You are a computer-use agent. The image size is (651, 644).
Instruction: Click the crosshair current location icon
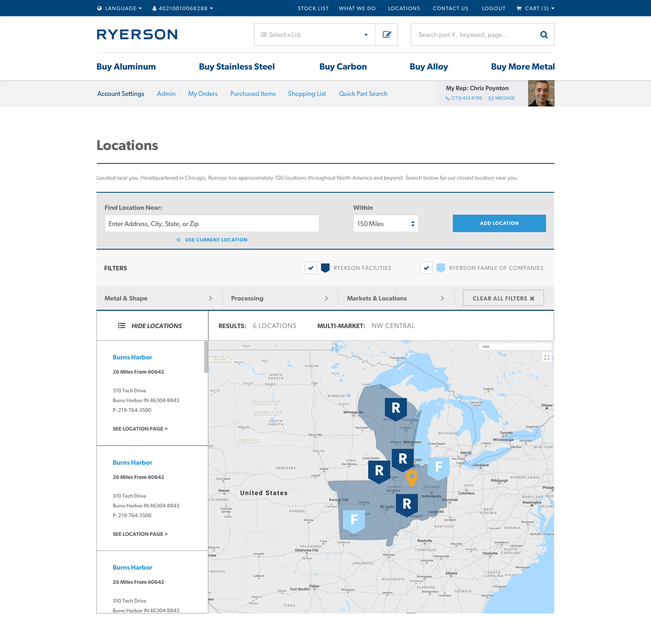[178, 240]
